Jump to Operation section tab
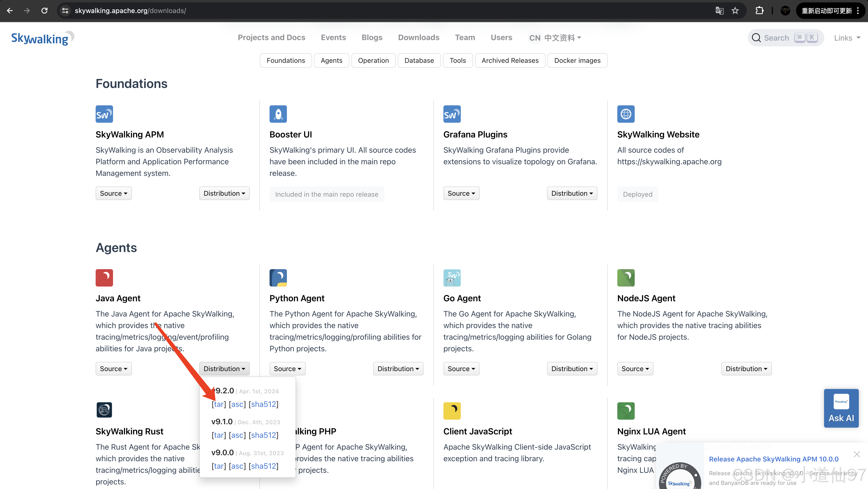Image resolution: width=868 pixels, height=489 pixels. point(373,60)
